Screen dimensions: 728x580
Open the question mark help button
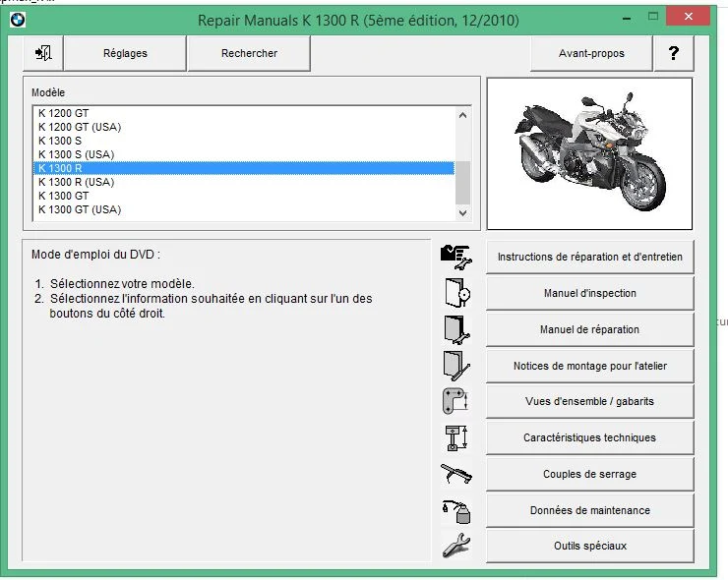(674, 53)
